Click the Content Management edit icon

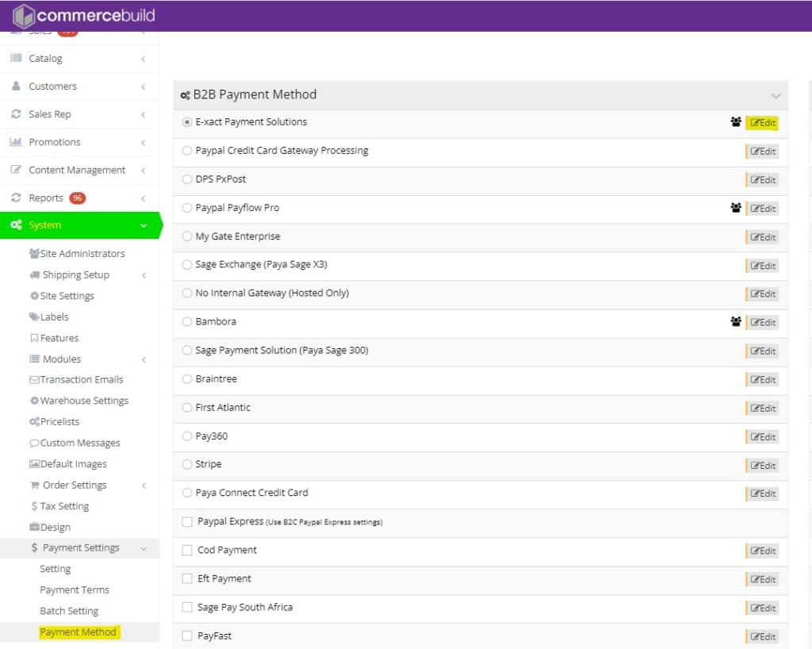(x=16, y=170)
